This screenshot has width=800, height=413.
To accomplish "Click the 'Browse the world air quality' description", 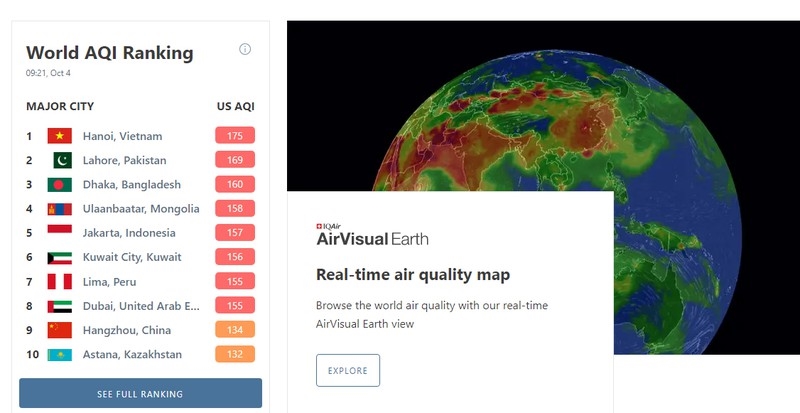I will coord(432,314).
